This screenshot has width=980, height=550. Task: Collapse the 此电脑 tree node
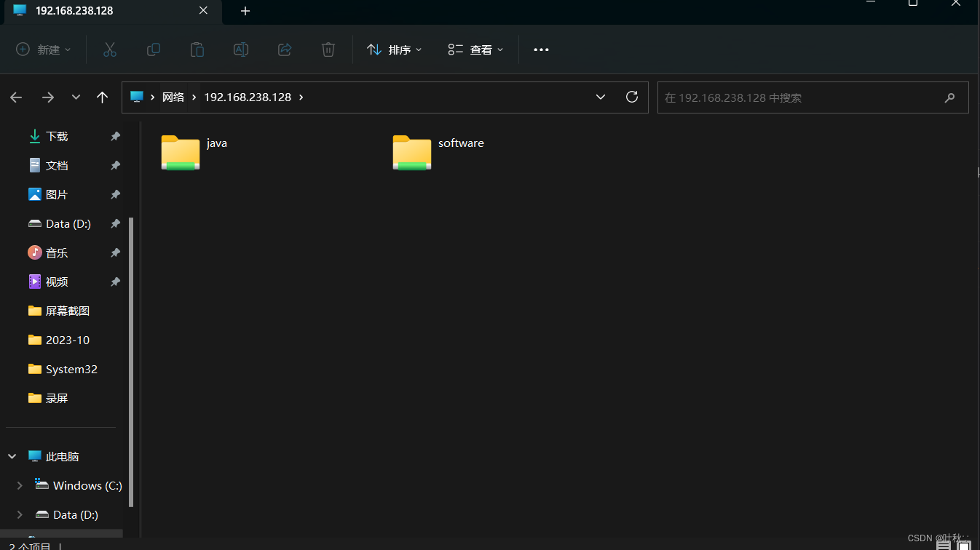(x=12, y=456)
